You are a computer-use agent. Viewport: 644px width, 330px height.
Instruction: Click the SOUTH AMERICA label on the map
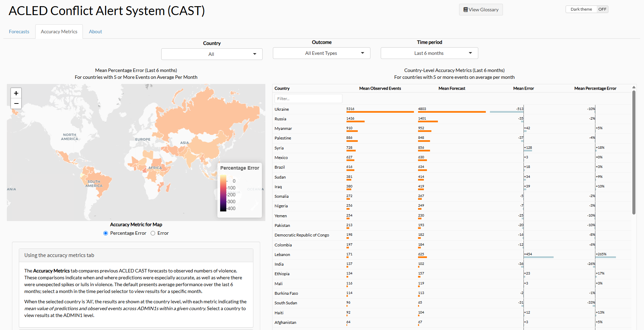tap(94, 184)
